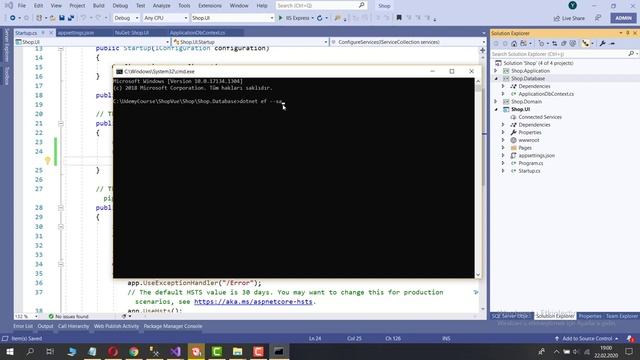The image size is (640, 360).
Task: Switch to the NuGet: Shop.UI tab
Action: pyautogui.click(x=131, y=33)
